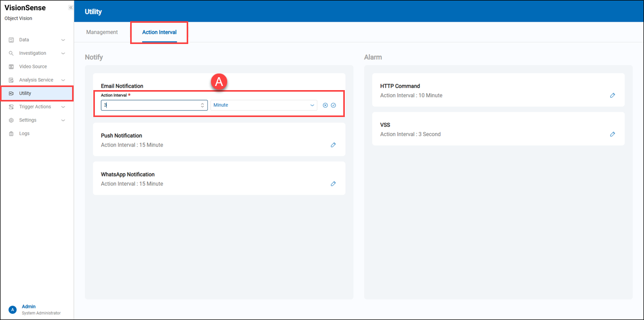The width and height of the screenshot is (644, 320).
Task: Edit the HTTP Command action interval
Action: point(612,95)
